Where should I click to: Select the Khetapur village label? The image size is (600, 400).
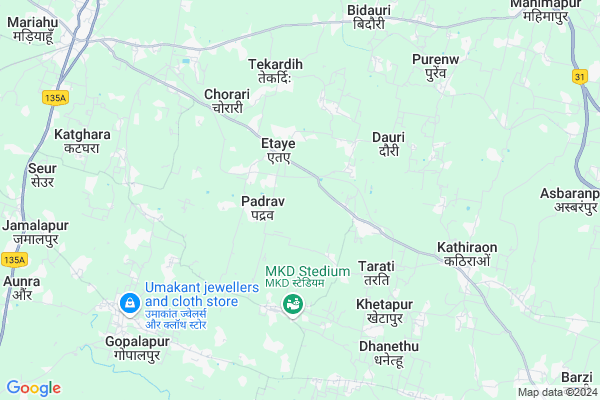pyautogui.click(x=385, y=311)
